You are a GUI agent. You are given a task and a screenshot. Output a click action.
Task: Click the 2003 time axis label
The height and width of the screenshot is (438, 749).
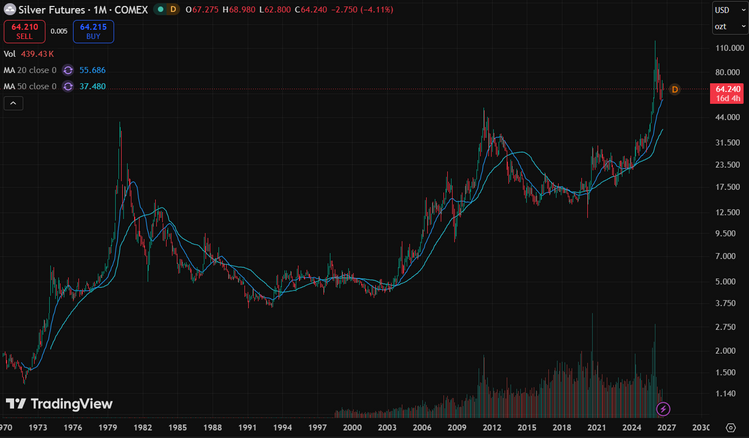click(x=387, y=428)
